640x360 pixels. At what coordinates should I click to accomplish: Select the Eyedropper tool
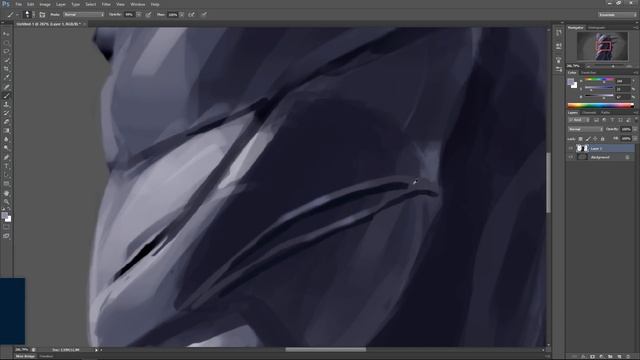click(6, 78)
